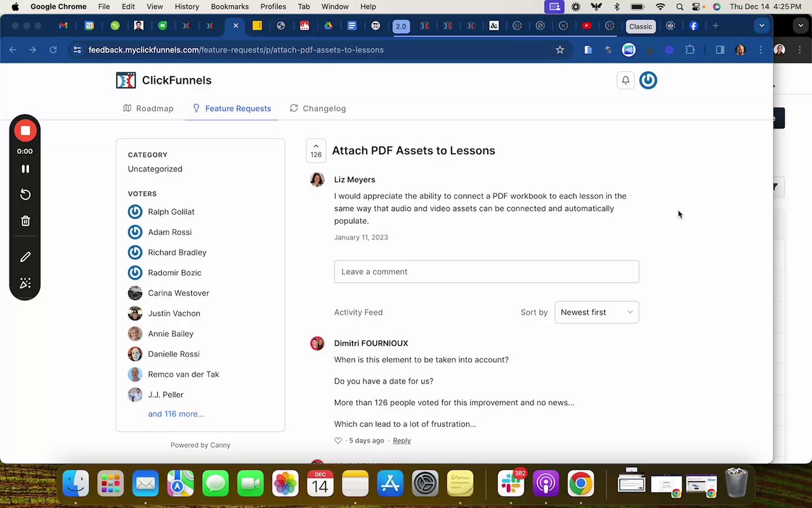Switch to the YouTube tab
This screenshot has width=812, height=508.
click(x=587, y=26)
